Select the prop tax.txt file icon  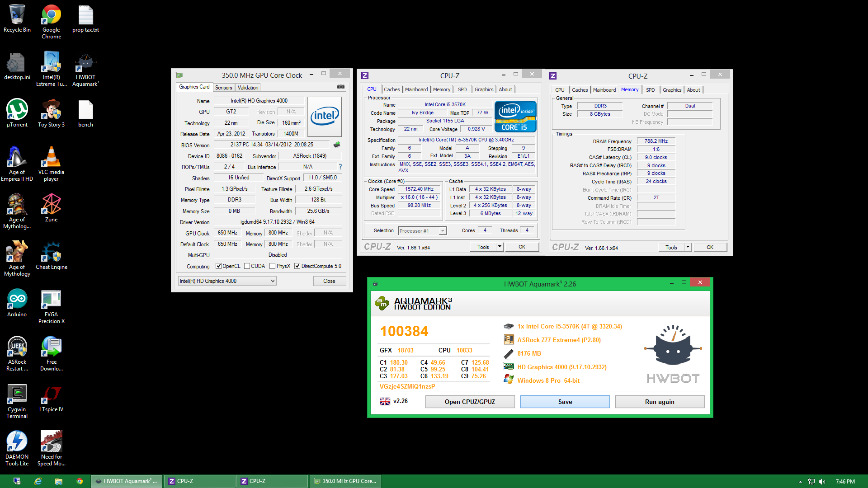[x=85, y=19]
